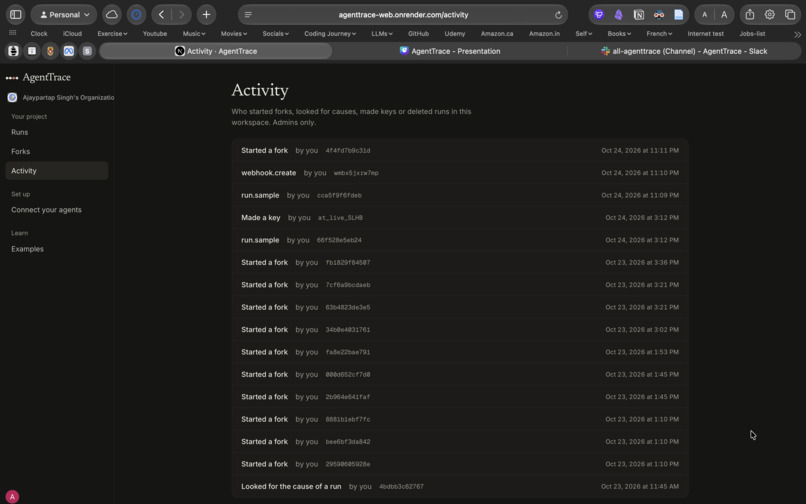Click the user avatar A icon
806x504 pixels.
point(12,496)
